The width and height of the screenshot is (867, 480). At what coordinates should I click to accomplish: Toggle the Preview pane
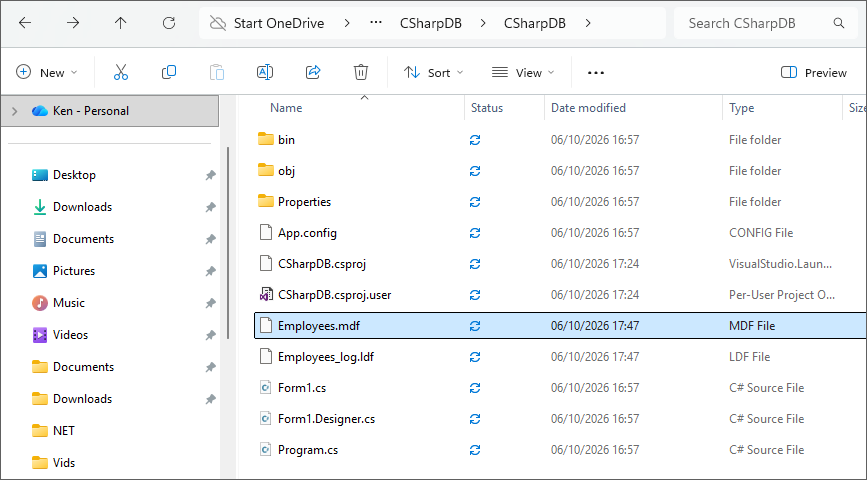pos(813,72)
